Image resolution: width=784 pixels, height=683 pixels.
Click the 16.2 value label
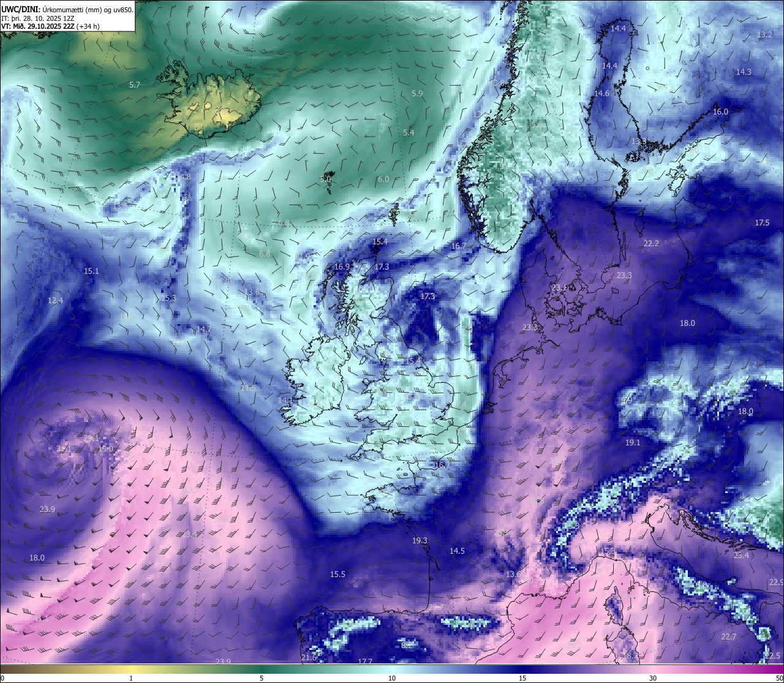click(442, 466)
